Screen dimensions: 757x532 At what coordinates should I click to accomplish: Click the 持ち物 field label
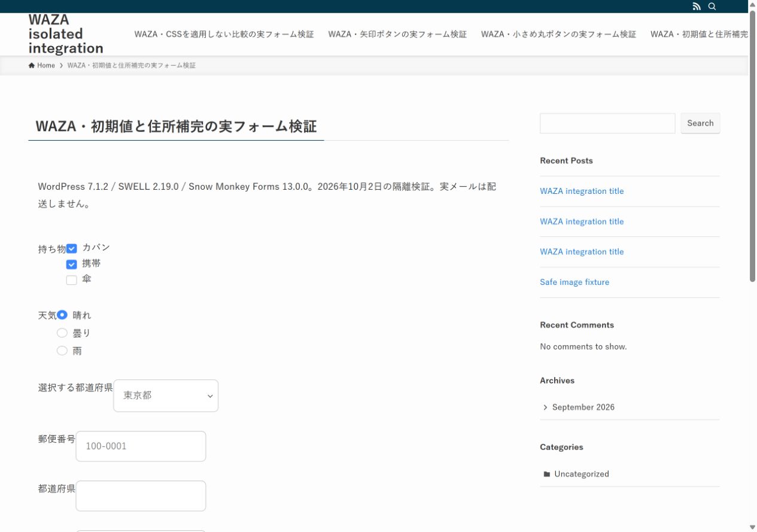click(52, 249)
